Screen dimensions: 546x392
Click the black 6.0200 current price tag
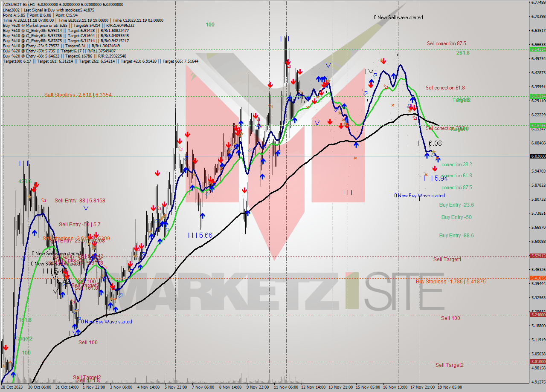coord(538,156)
